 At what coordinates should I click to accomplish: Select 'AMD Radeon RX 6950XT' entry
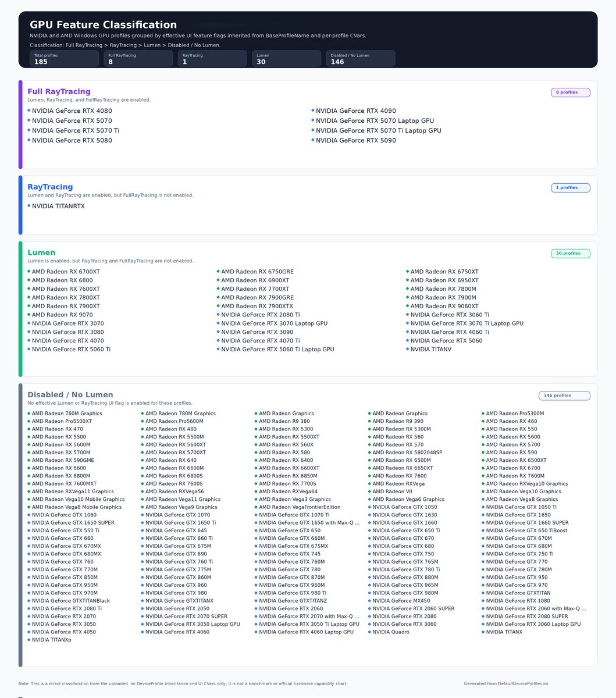442,280
